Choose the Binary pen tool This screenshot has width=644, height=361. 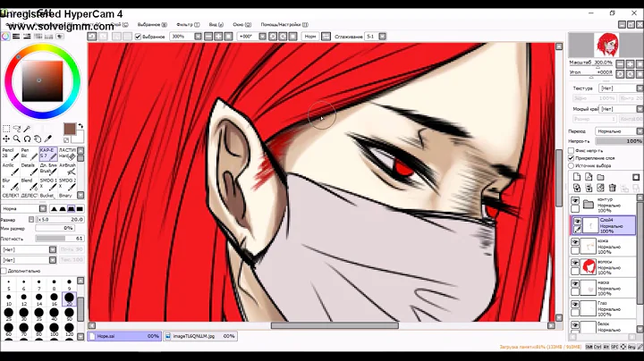pyautogui.click(x=67, y=196)
